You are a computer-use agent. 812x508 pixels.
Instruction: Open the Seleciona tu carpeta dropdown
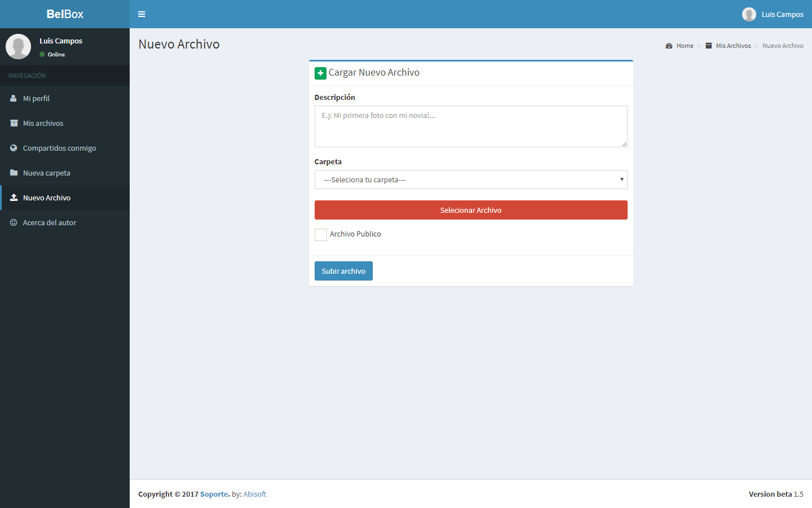(x=471, y=179)
